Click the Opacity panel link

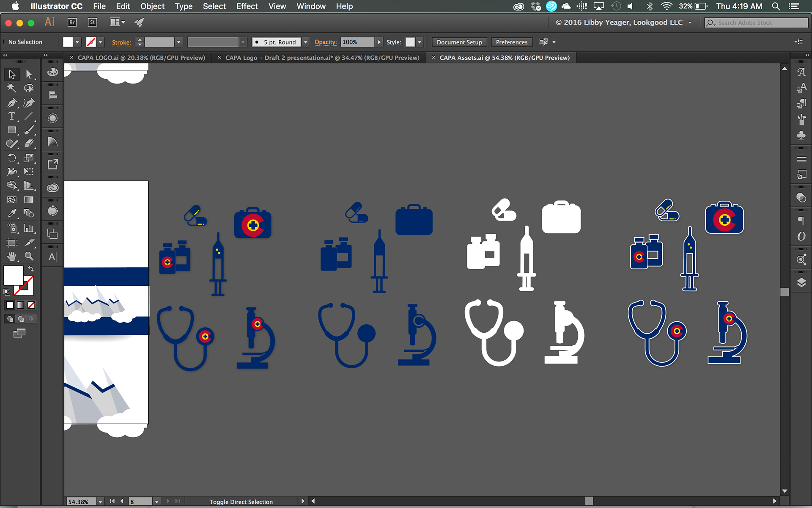coord(326,42)
